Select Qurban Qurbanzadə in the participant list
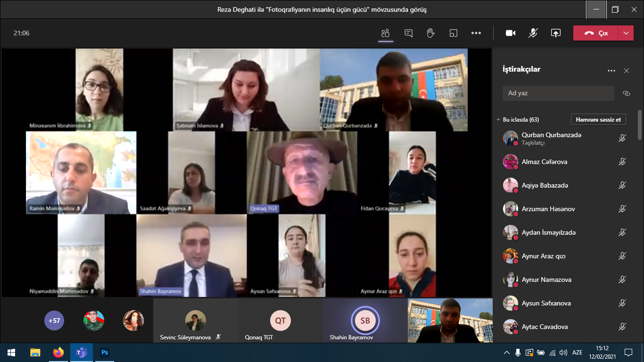This screenshot has height=362, width=644. (551, 135)
